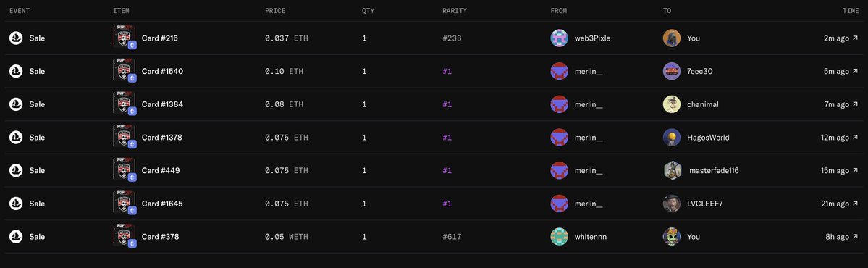868x268 pixels.
Task: Click rarity #233 value
Action: (452, 38)
